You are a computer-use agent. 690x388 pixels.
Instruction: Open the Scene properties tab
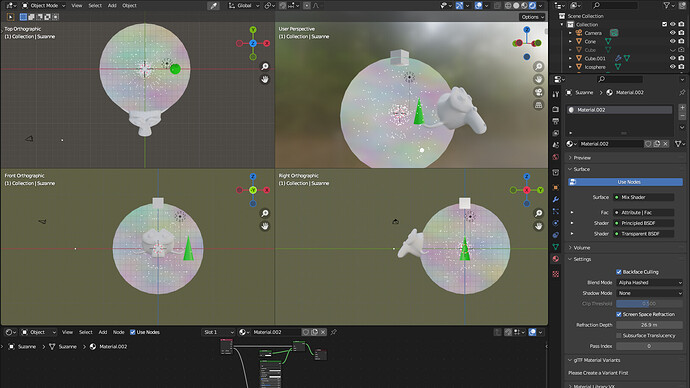[x=556, y=145]
